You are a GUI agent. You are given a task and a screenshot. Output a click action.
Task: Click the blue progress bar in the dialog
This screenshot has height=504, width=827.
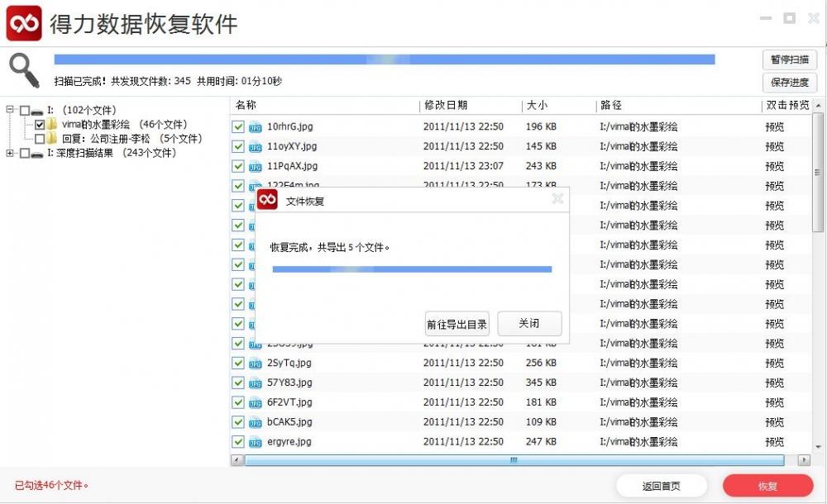(x=413, y=270)
